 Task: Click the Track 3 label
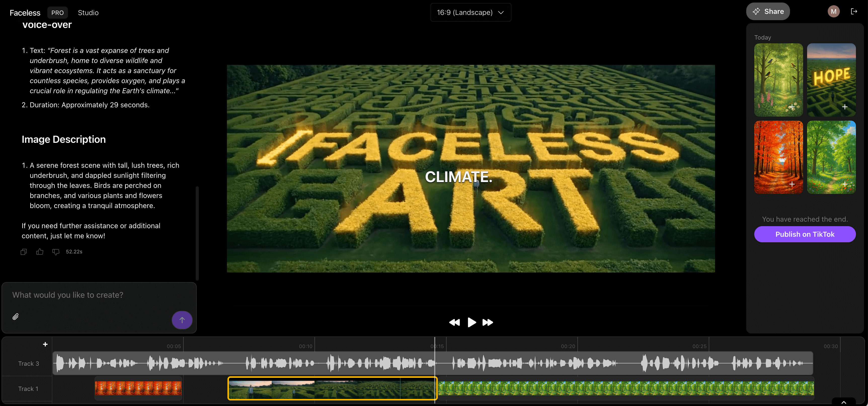click(29, 363)
